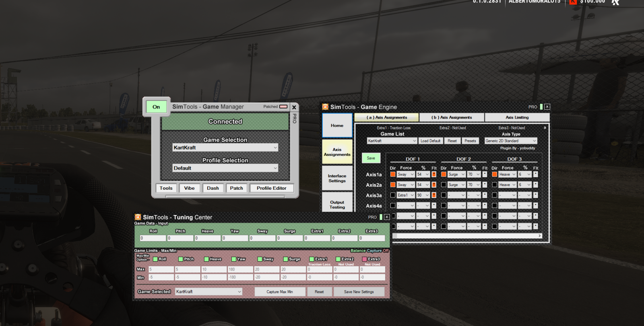Click SimTools logo in Game Engine title bar
644x326 pixels.
(x=325, y=107)
